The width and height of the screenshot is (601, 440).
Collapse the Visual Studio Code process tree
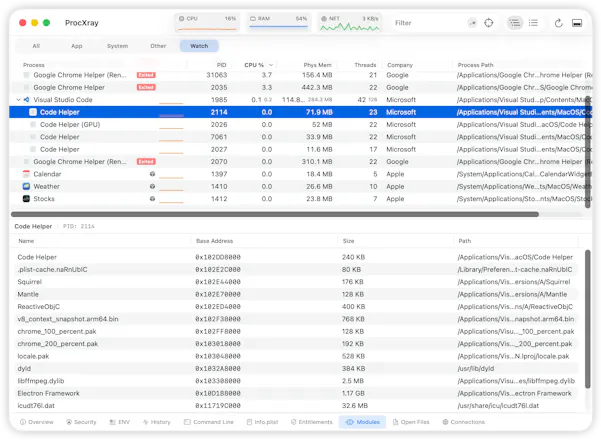tap(18, 100)
